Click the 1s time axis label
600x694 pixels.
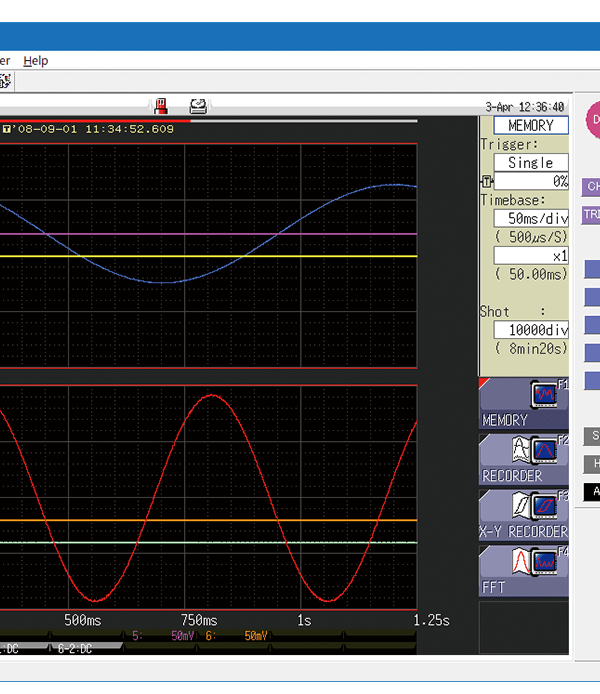pos(304,621)
